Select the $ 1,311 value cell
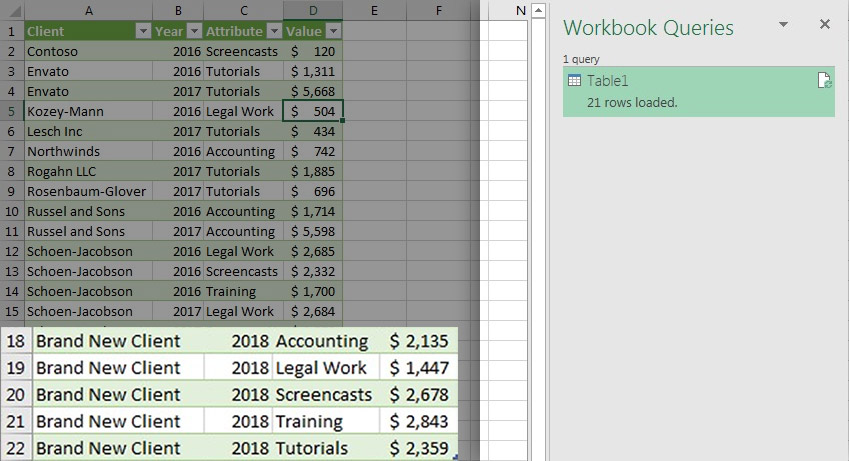The height and width of the screenshot is (461, 849). pos(312,72)
